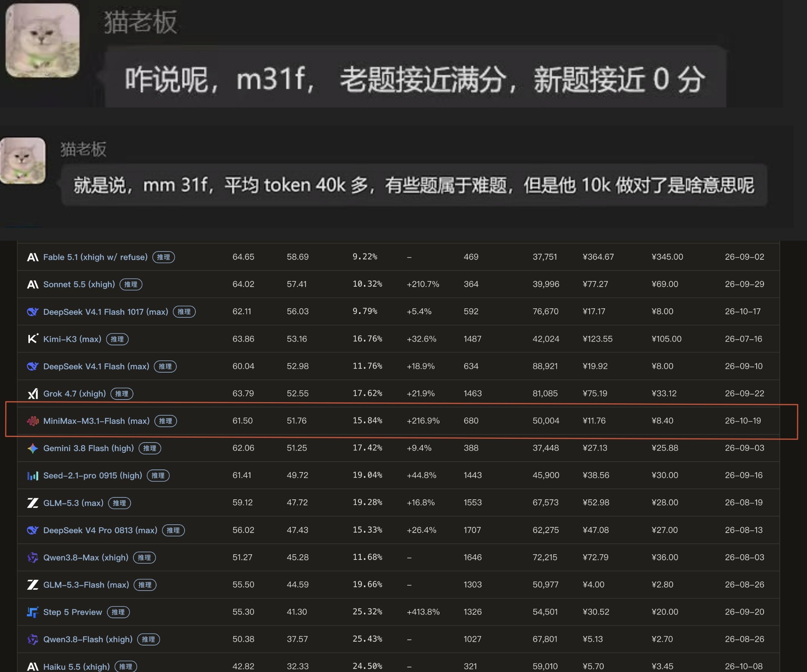Viewport: 807px width, 672px height.
Task: Click the Anthropic logo beside Sonnet 5.5
Action: coord(33,284)
